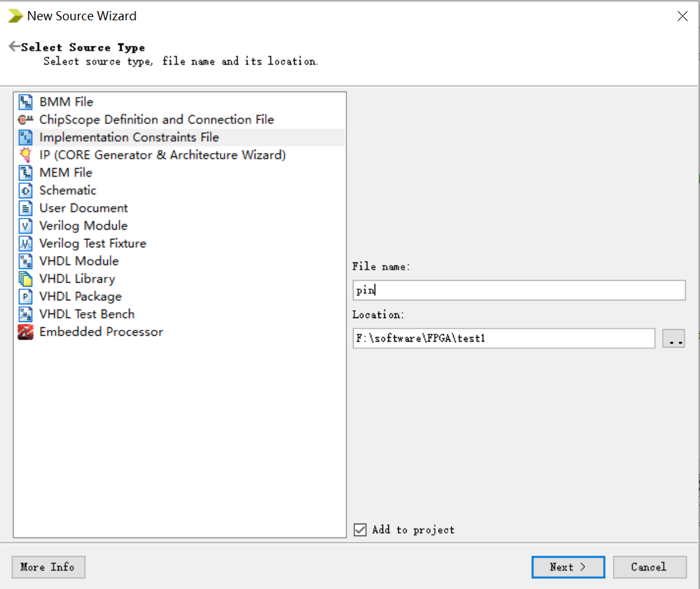Select VHDL Test Bench option

pos(86,313)
